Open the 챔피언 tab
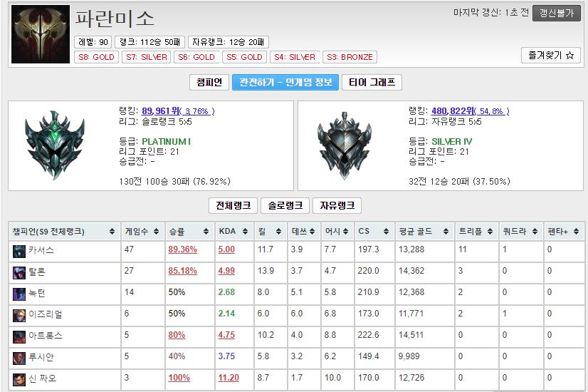The image size is (588, 392). (x=209, y=82)
